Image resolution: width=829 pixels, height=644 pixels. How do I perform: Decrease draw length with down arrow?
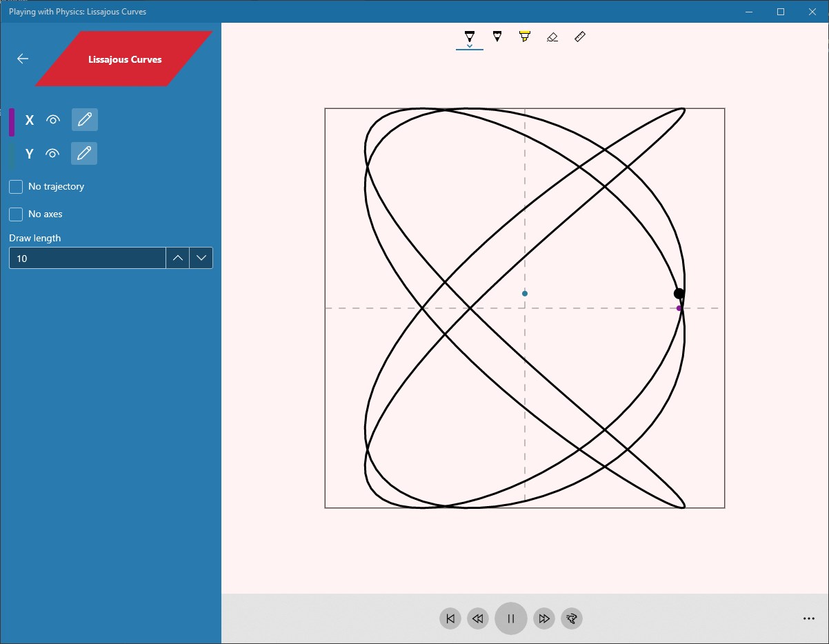coord(201,258)
